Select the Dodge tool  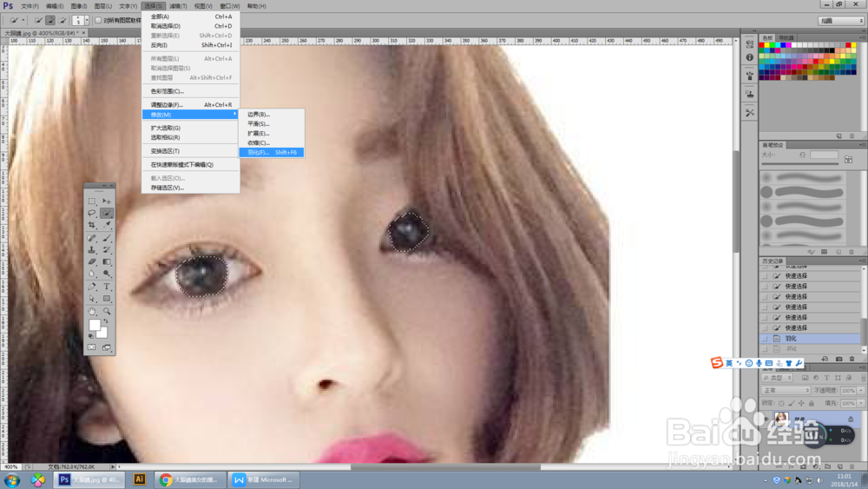(x=107, y=274)
